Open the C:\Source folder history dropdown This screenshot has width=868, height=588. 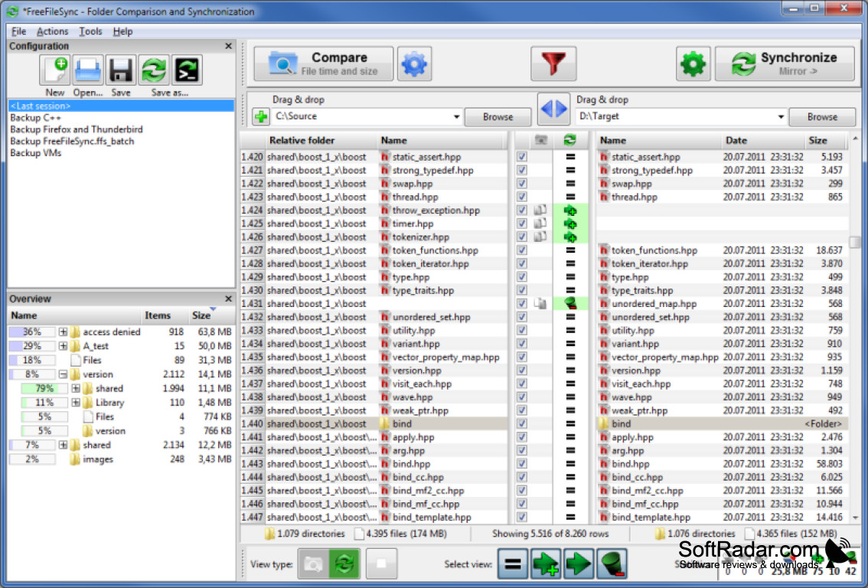coord(456,116)
